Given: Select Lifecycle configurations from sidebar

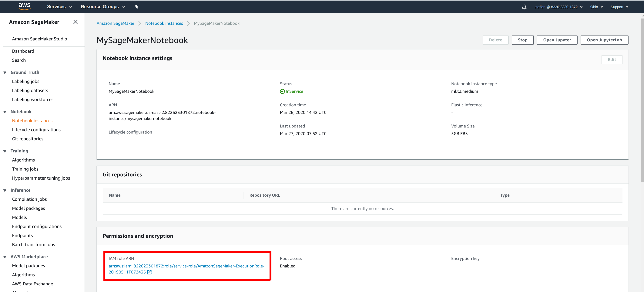Looking at the screenshot, I should click(36, 130).
